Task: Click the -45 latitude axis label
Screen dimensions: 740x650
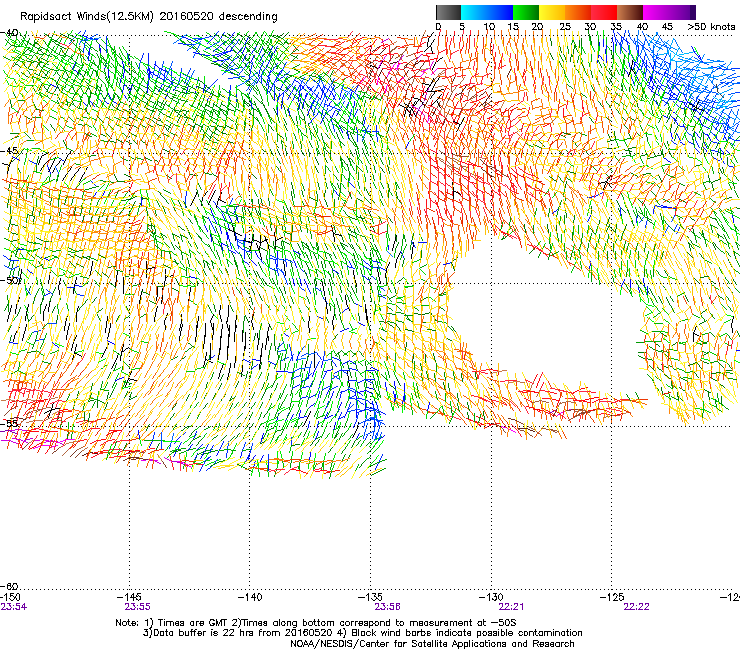Action: click(10, 151)
